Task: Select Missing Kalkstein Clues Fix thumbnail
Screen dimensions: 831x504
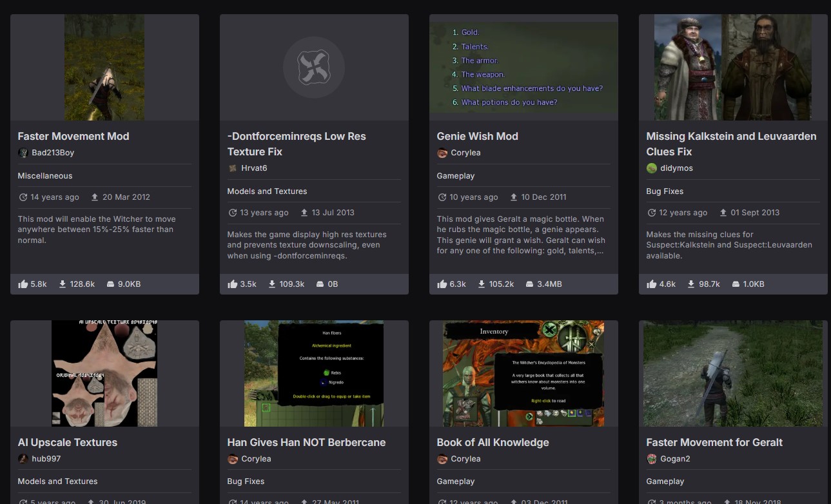Action: click(733, 68)
